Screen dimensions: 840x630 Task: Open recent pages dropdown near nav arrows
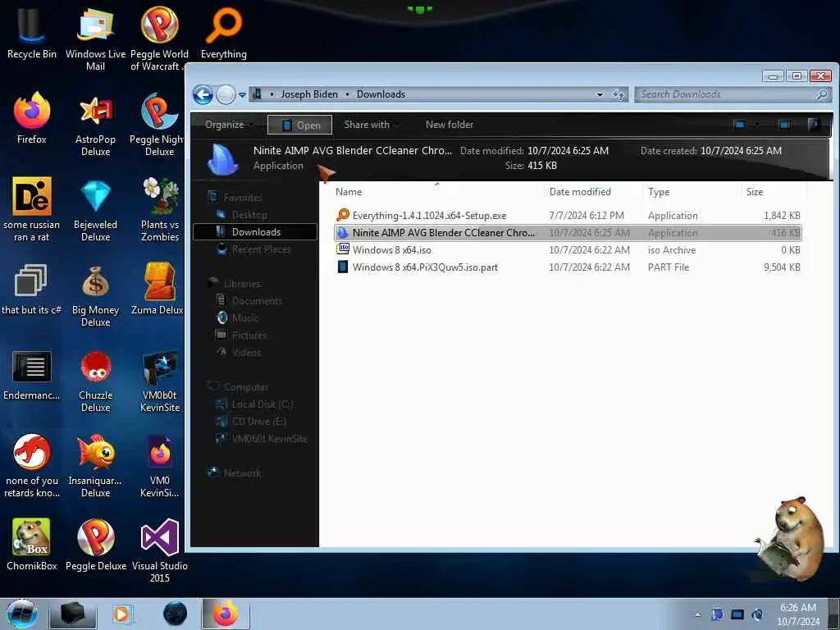tap(242, 95)
